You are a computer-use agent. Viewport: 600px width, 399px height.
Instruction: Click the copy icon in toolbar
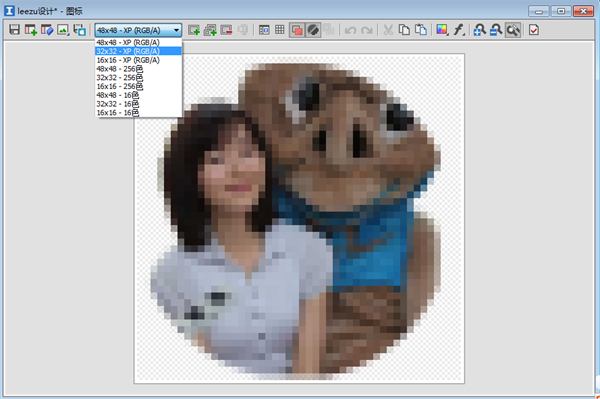point(404,30)
